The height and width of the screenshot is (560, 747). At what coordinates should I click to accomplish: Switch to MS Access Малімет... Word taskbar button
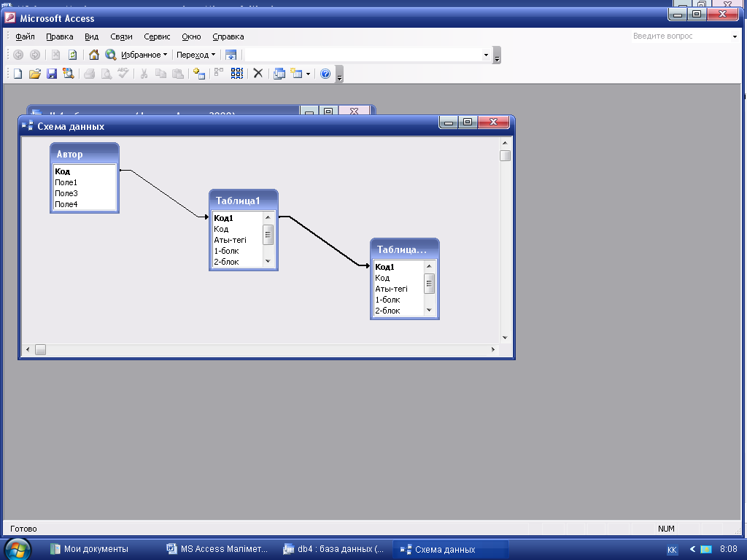[x=217, y=549]
